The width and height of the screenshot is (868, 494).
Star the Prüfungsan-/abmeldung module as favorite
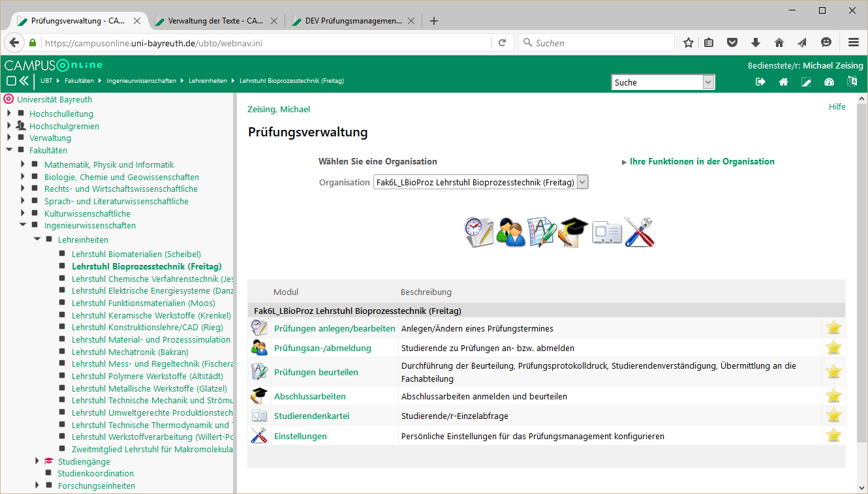[x=833, y=347]
